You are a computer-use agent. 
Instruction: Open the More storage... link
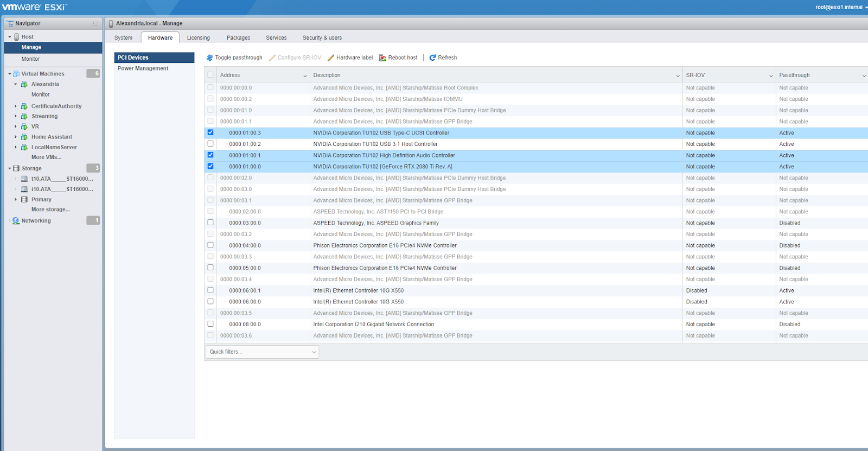50,209
